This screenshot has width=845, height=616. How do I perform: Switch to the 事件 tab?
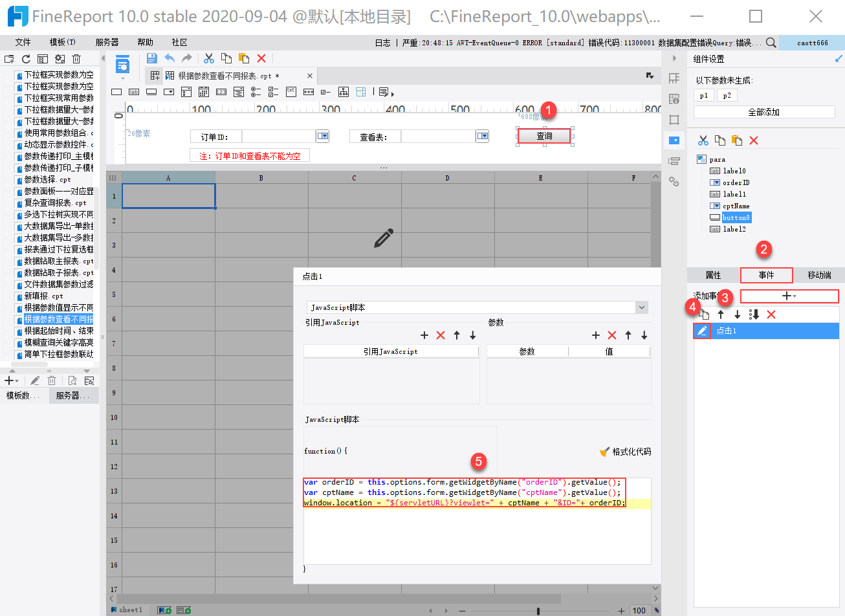pos(767,275)
